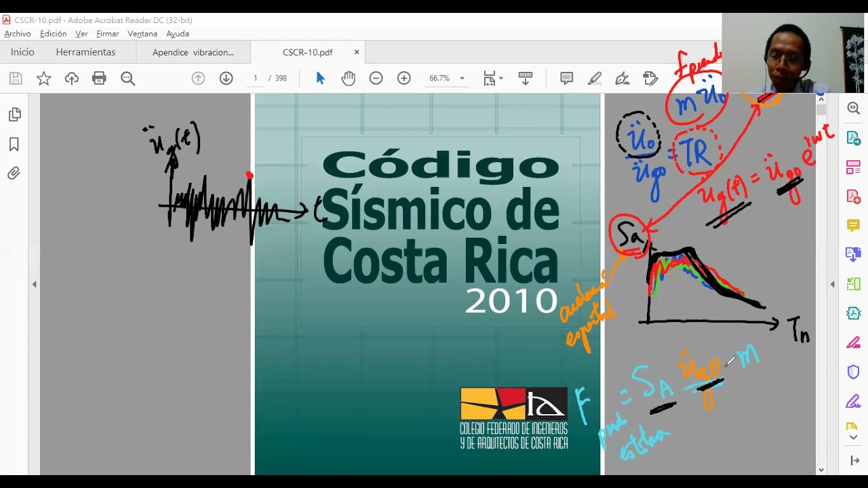Collapse right tools pane arrow
Viewport: 868px width, 488px height.
(832, 285)
